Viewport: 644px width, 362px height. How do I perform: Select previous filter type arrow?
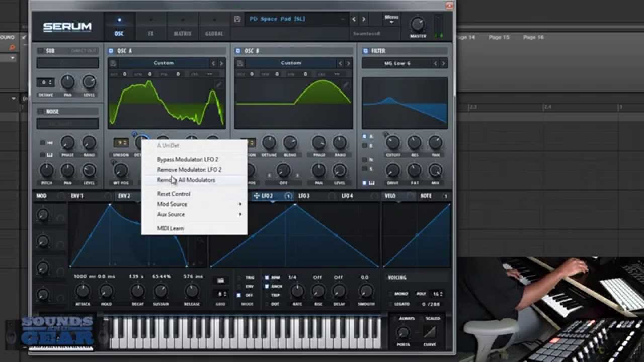(436, 63)
